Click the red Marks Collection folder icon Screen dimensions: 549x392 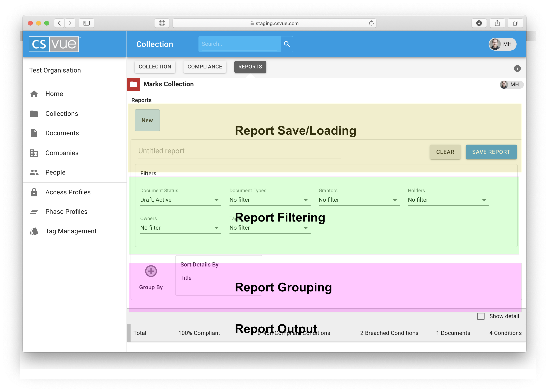coord(133,84)
